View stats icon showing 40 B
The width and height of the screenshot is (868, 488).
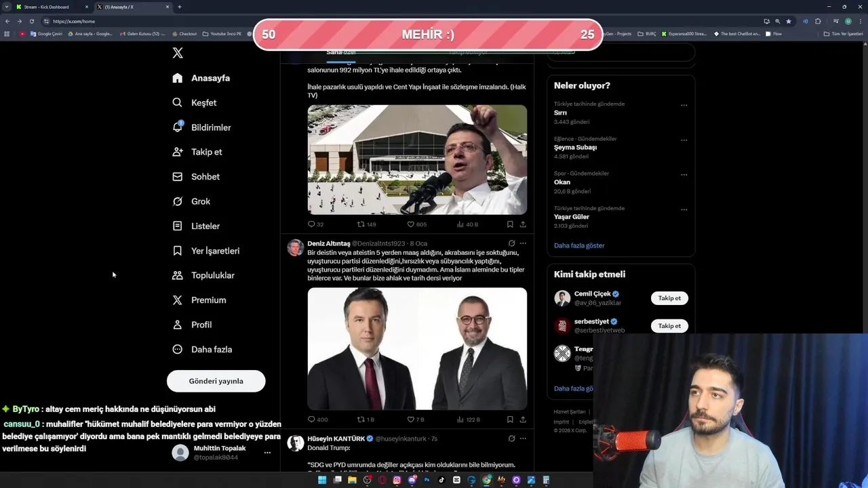click(x=460, y=224)
